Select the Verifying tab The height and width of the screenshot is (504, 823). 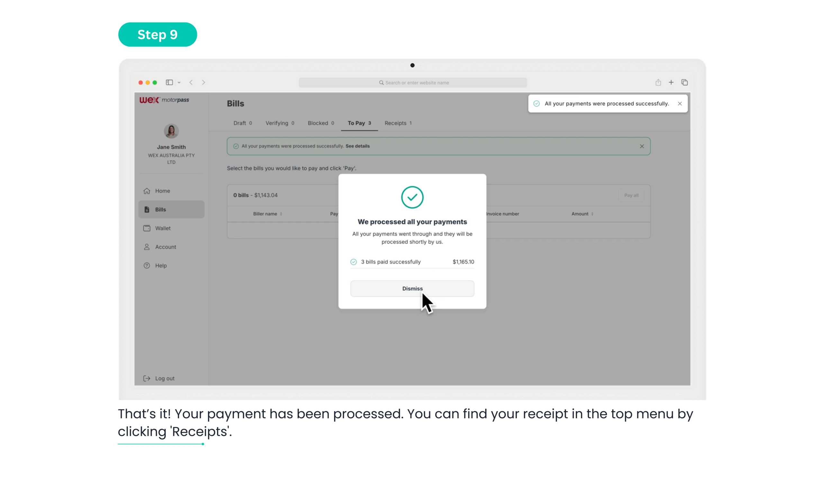[x=280, y=123]
